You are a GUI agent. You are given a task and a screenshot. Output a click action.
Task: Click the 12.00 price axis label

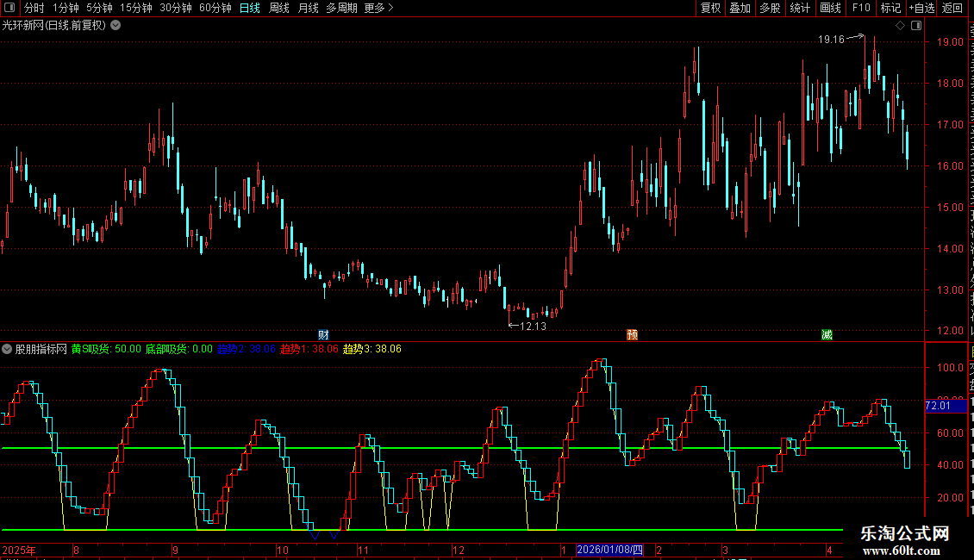(x=951, y=331)
